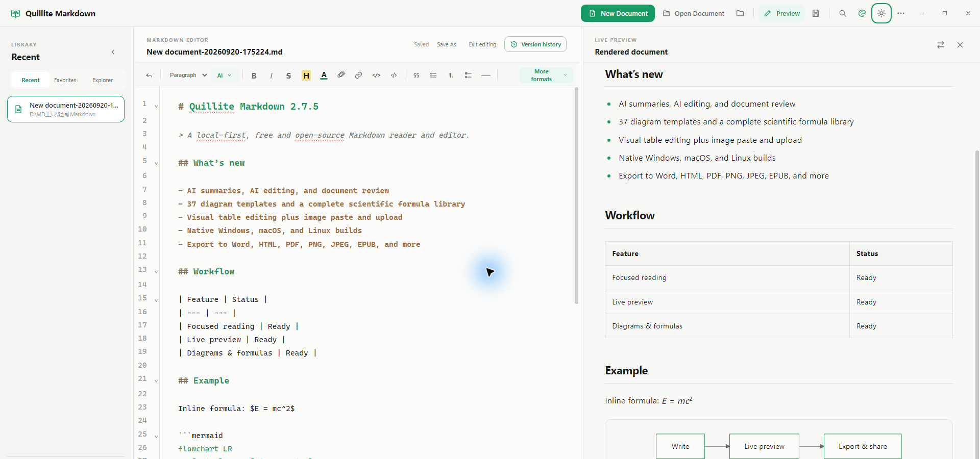The height and width of the screenshot is (459, 980).
Task: Fold the Workflow section at line 13
Action: 156,272
